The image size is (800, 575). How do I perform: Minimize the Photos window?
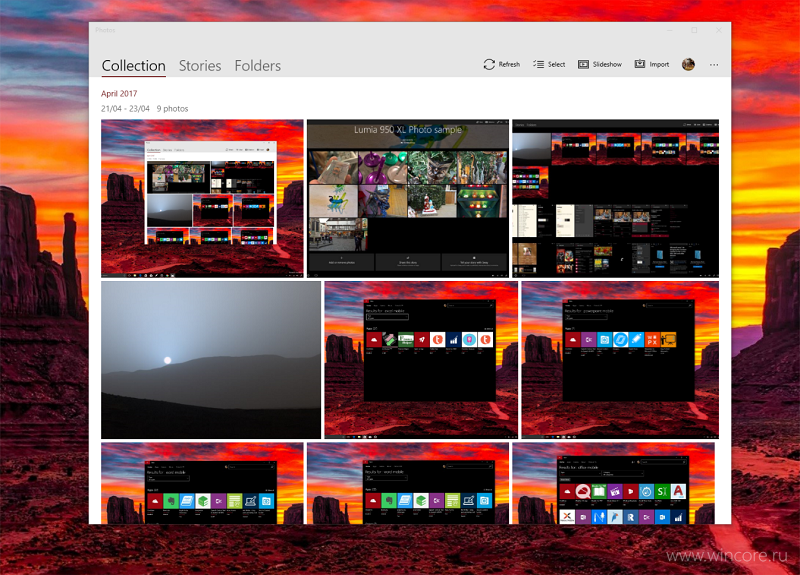(670, 31)
